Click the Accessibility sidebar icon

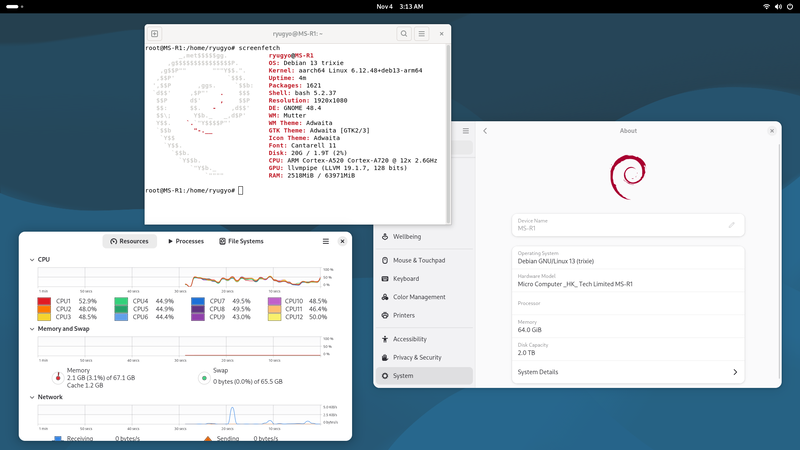tap(385, 339)
